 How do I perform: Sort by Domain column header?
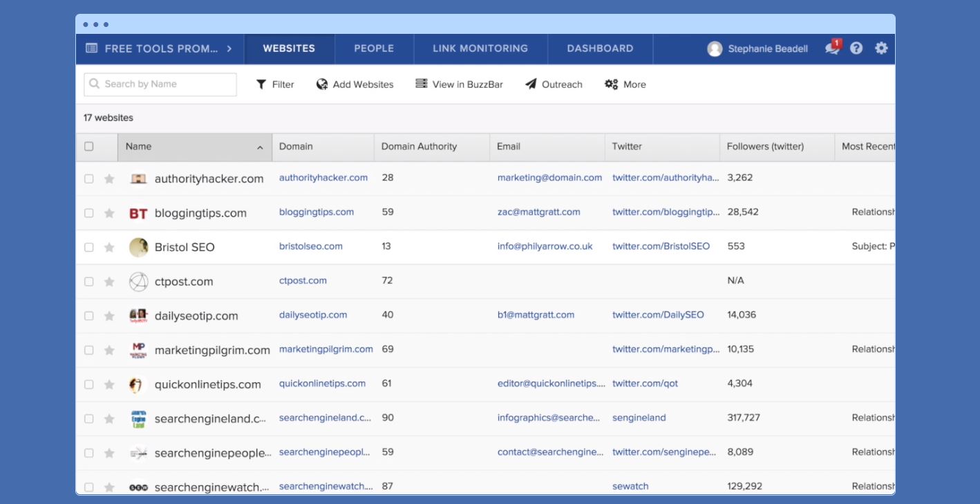tap(323, 147)
